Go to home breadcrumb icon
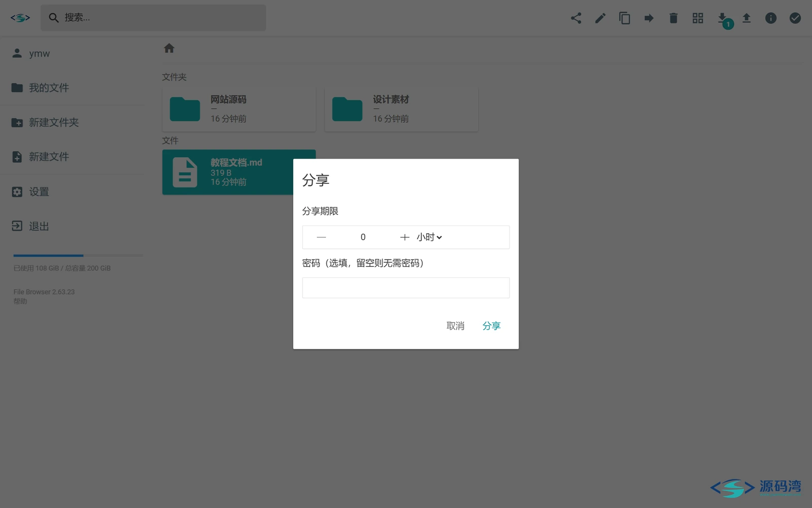Image resolution: width=812 pixels, height=508 pixels. (x=169, y=48)
